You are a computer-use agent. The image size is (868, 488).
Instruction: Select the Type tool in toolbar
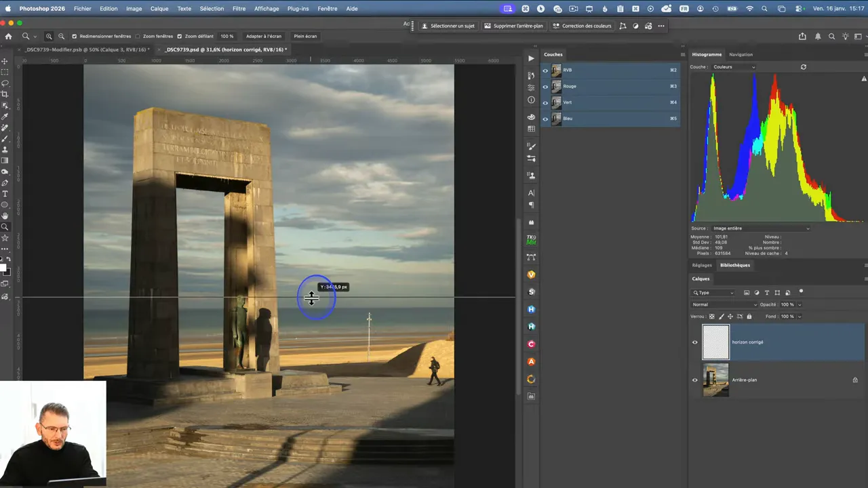pos(5,194)
